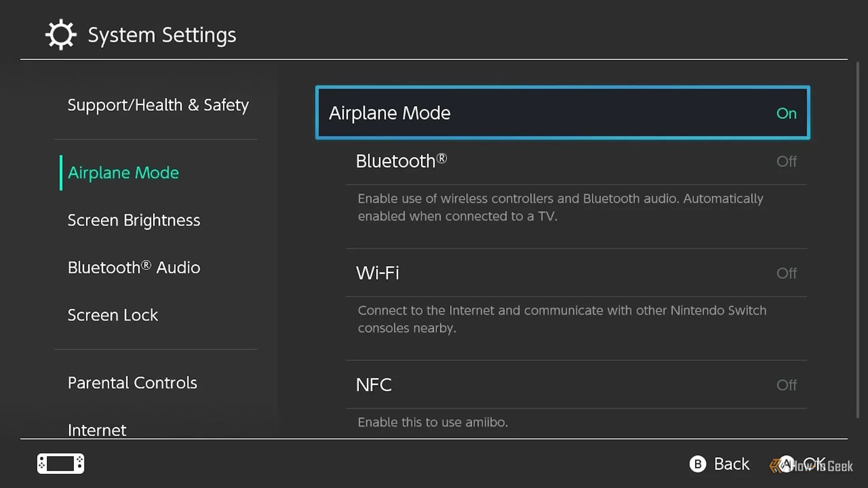Open Support/Health & Safety menu
868x488 pixels.
coord(158,105)
